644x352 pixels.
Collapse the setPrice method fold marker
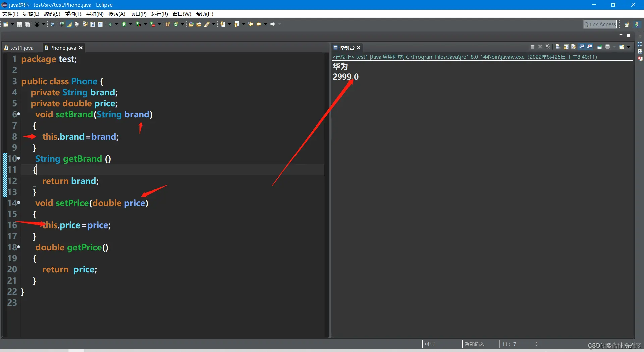click(18, 202)
